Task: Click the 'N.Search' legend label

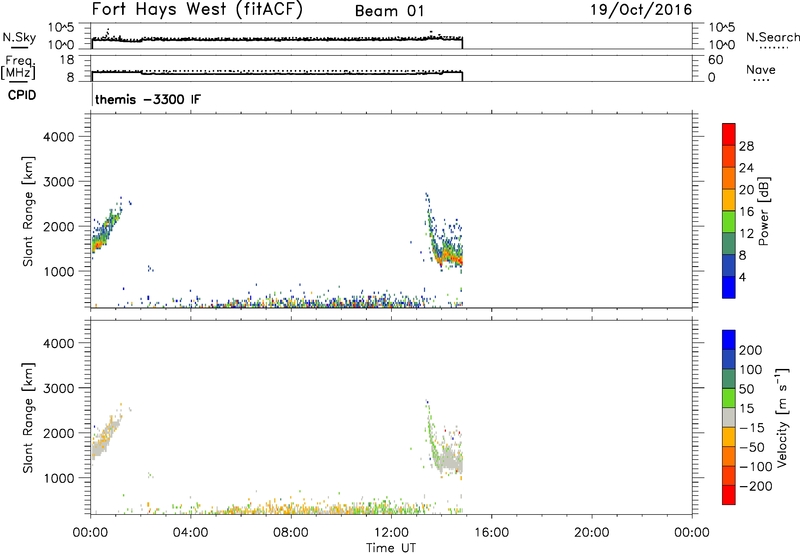Action: (x=772, y=37)
